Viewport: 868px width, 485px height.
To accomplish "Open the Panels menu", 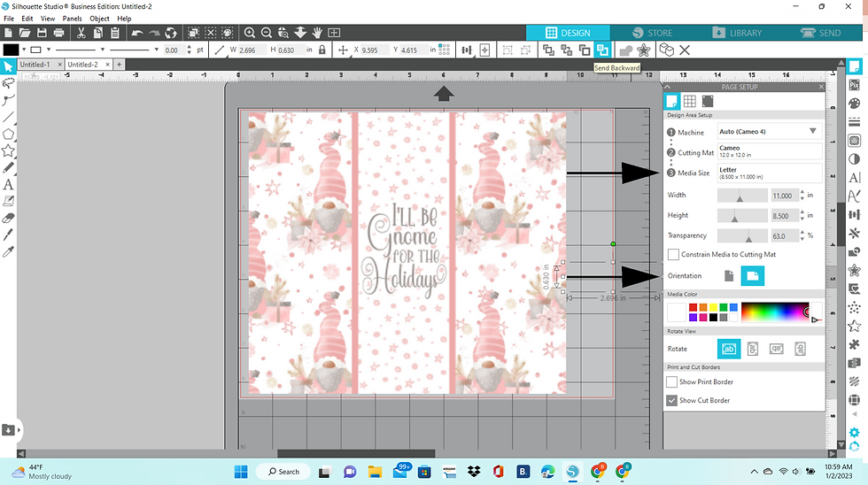I will (72, 19).
